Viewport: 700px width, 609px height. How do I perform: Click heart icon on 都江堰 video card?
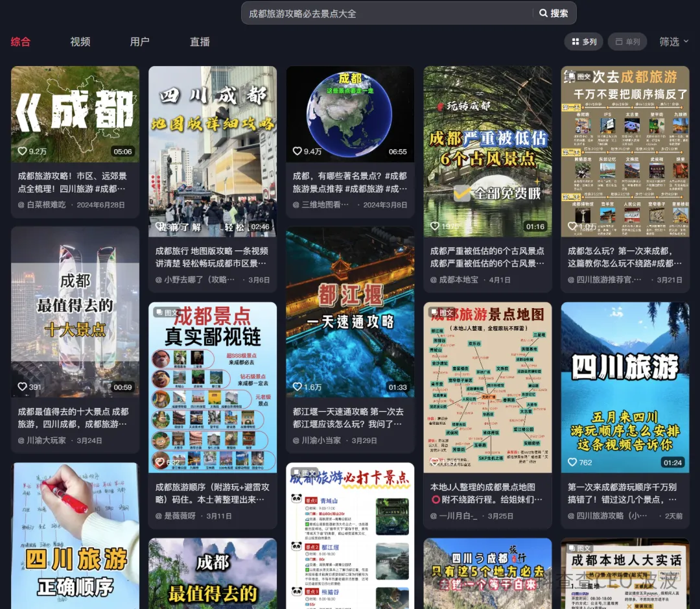(297, 387)
